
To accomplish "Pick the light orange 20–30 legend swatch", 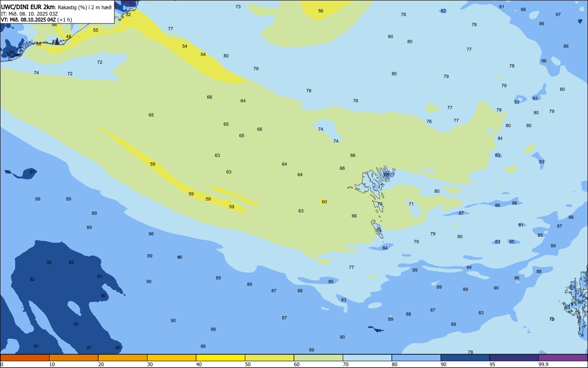I will pyautogui.click(x=123, y=357).
